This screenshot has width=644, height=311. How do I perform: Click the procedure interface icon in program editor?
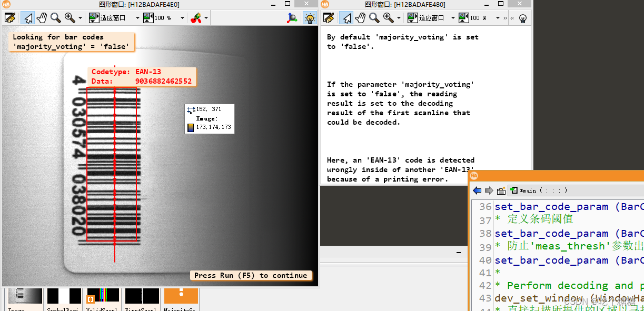tap(501, 190)
